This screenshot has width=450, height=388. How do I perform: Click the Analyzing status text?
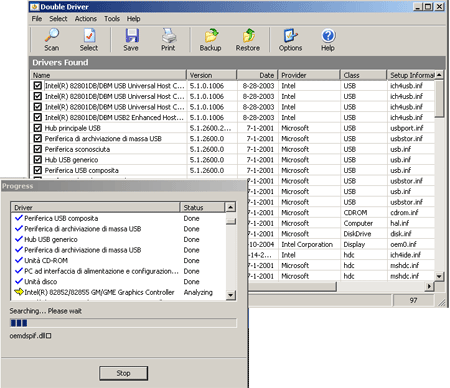click(x=198, y=292)
